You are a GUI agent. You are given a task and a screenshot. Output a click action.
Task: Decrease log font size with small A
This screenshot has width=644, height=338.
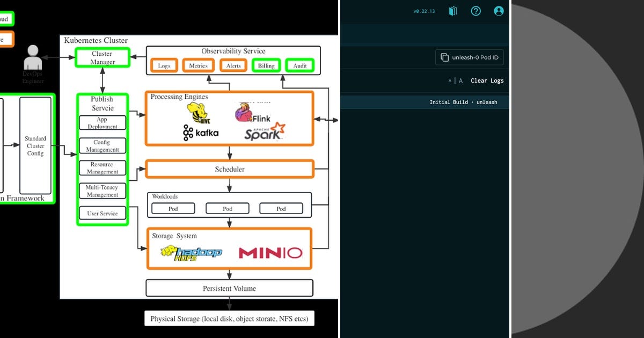pos(450,80)
